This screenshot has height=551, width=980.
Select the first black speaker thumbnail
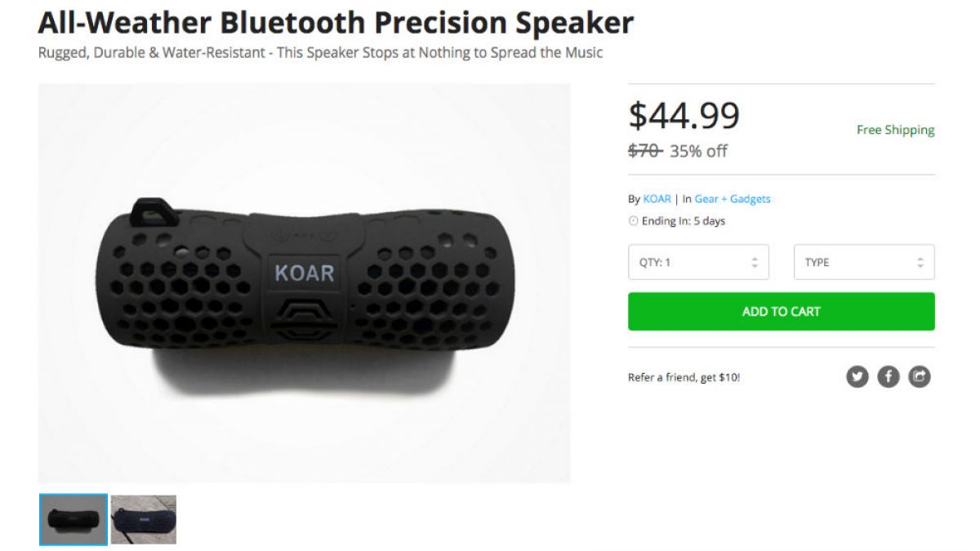coord(73,520)
